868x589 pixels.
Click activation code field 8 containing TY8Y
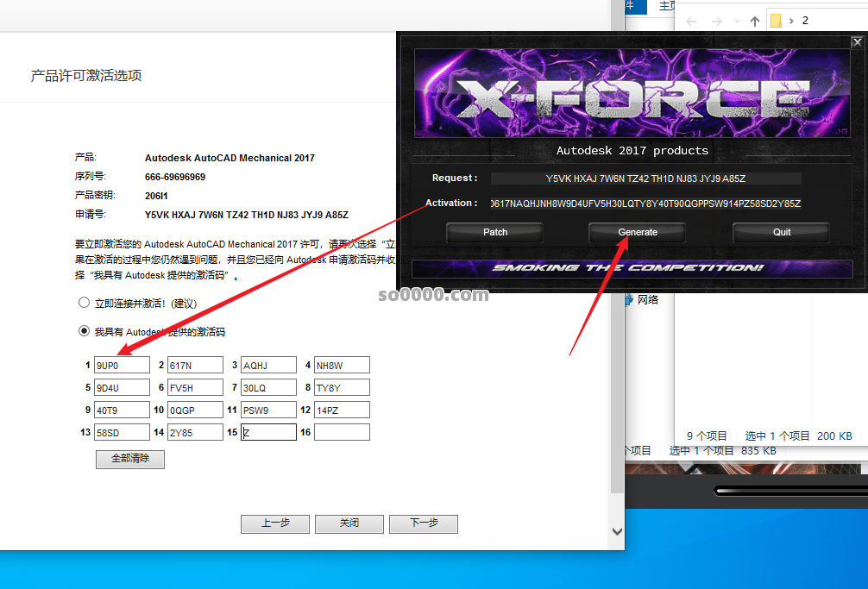[342, 388]
